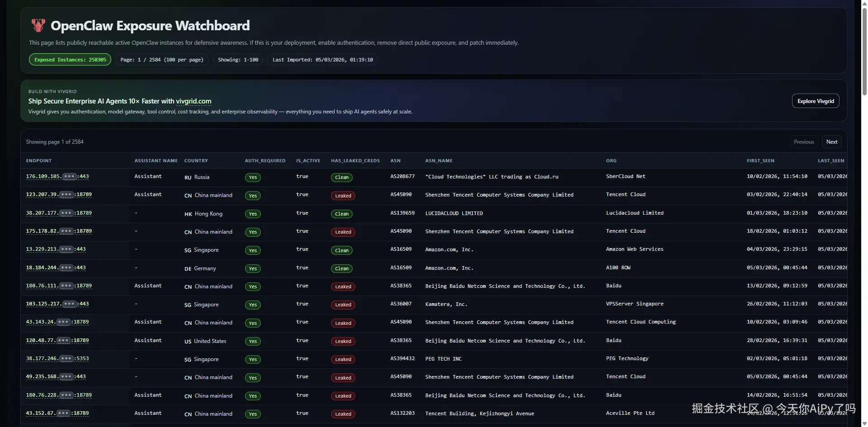
Task: Click the Leaked badge in the Kamatera row
Action: [343, 305]
